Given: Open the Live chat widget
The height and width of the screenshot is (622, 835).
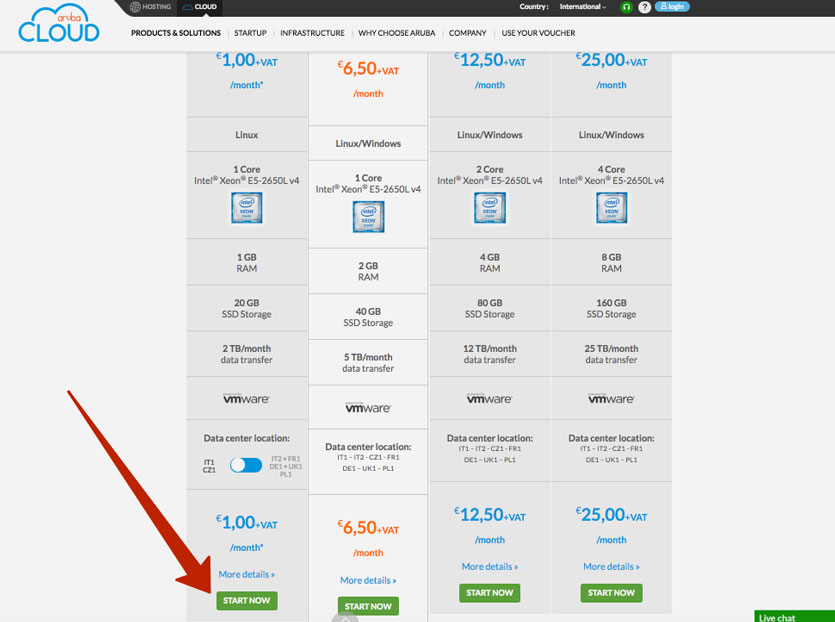Looking at the screenshot, I should tap(795, 616).
